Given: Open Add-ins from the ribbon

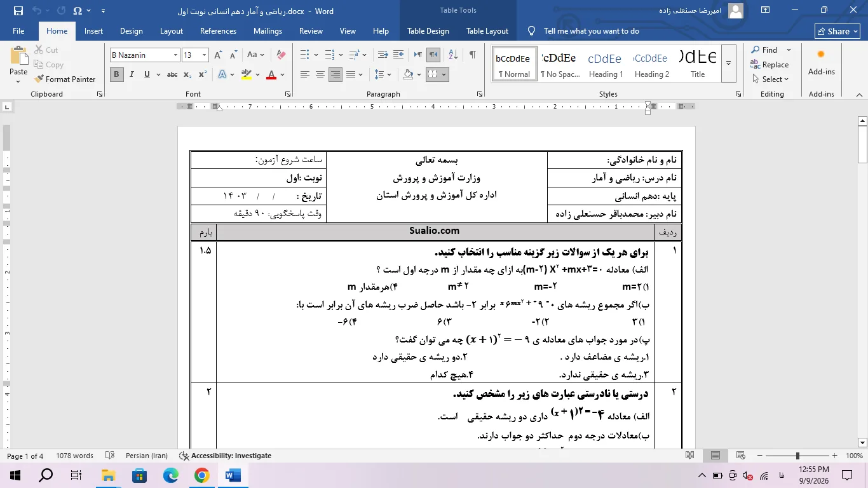Looking at the screenshot, I should pyautogui.click(x=821, y=62).
